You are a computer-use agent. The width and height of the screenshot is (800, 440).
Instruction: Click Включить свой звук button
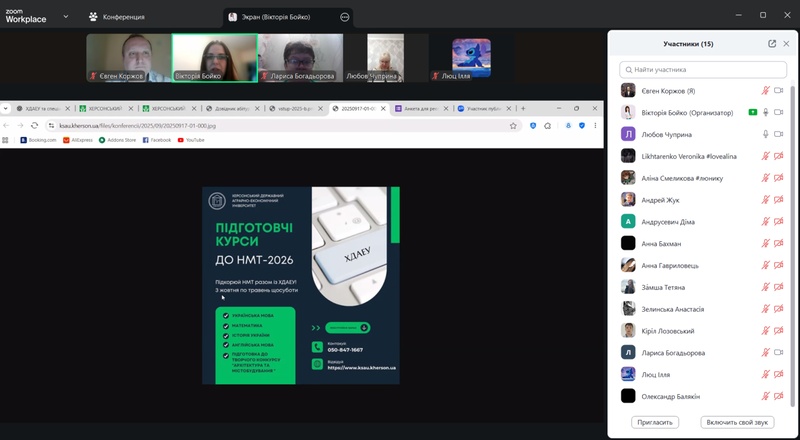[737, 422]
